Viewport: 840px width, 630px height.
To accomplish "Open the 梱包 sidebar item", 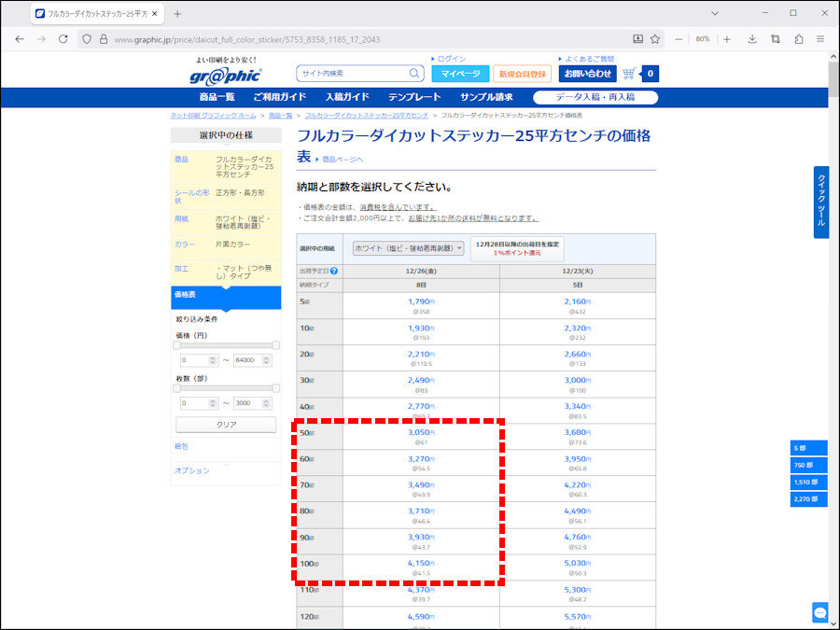I will pyautogui.click(x=181, y=446).
